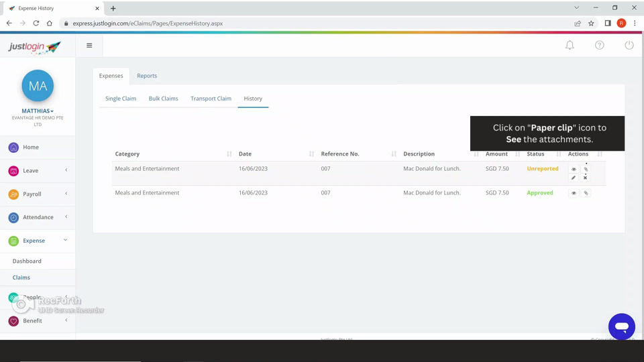Switch to the Expenses tab
This screenshot has width=644, height=362.
coord(111,76)
